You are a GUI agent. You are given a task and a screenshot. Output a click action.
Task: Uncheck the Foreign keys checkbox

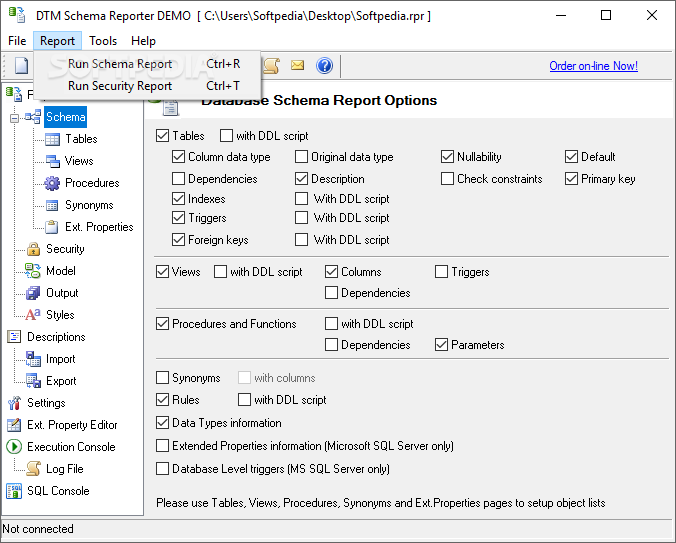click(x=178, y=240)
